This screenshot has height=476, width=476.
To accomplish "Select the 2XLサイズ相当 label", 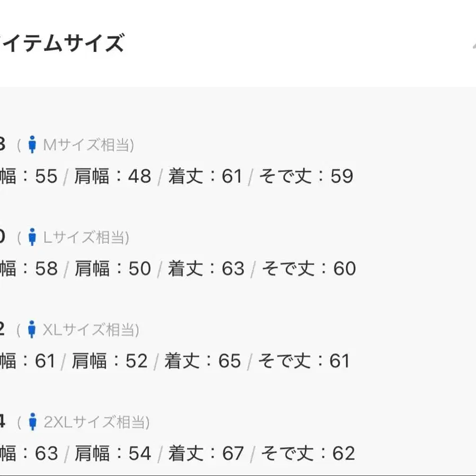I will (x=96, y=422).
